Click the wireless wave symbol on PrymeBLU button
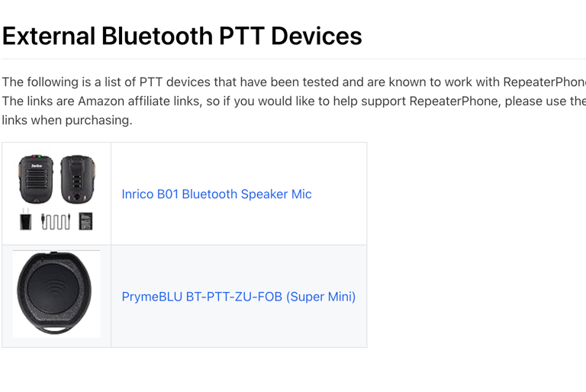This screenshot has width=586, height=392. 55,289
